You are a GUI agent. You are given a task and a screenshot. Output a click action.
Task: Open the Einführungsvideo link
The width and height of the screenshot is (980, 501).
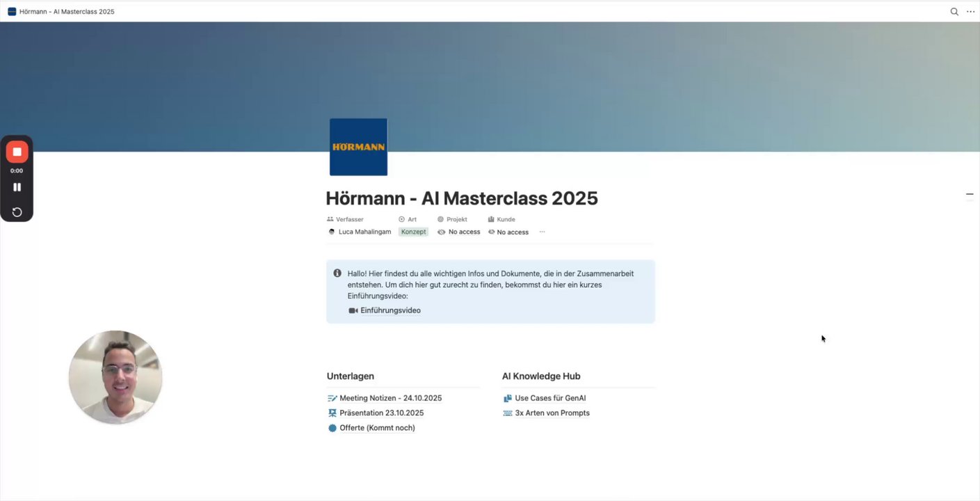(x=390, y=310)
